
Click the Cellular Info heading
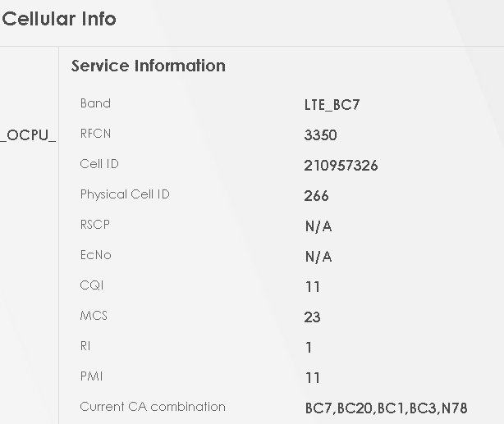tap(59, 18)
